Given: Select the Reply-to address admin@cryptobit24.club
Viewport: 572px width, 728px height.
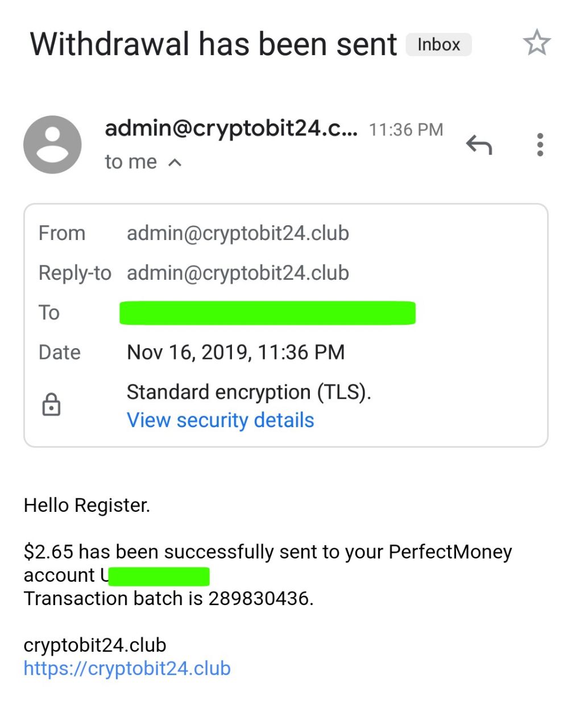Looking at the screenshot, I should (238, 273).
